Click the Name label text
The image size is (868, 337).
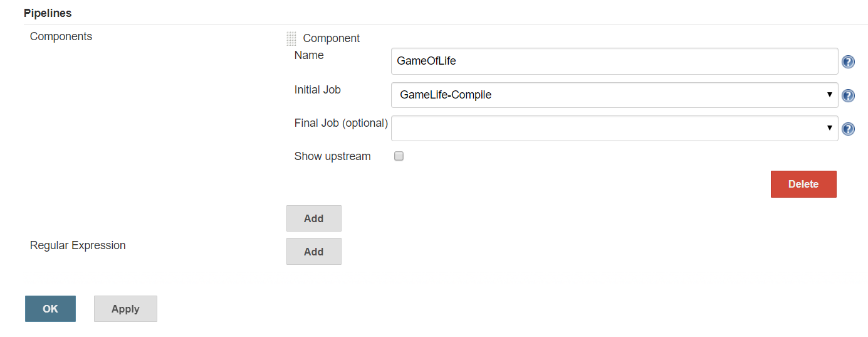tap(309, 55)
